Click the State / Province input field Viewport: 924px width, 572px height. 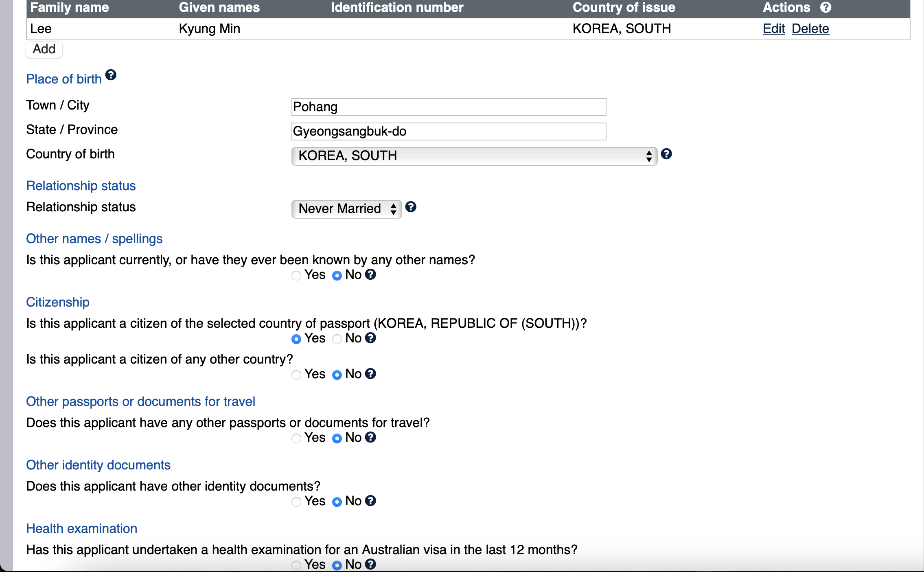click(449, 131)
